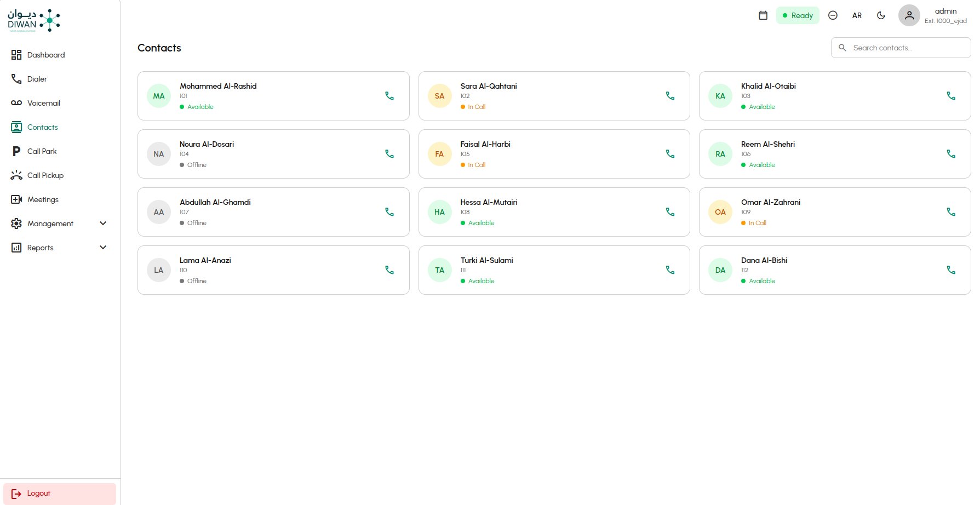Call Hessa Al-Mutairi with the phone icon
This screenshot has height=505, width=980.
(670, 212)
